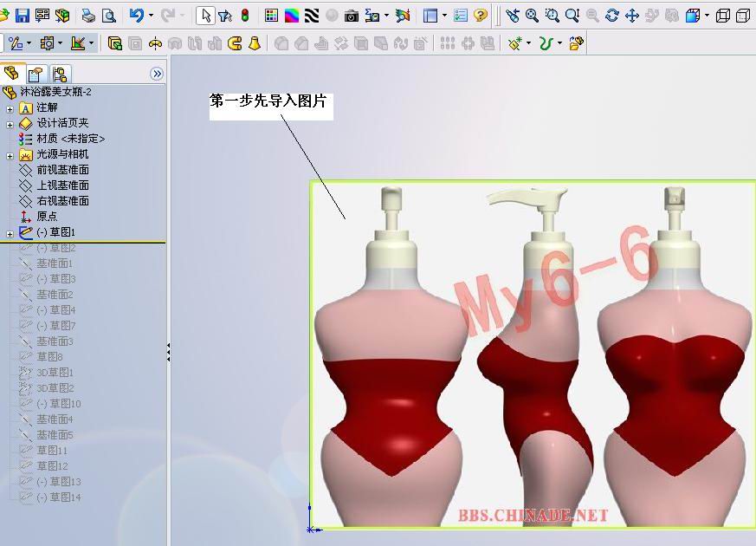
Task: Click the Help question mark icon
Action: 481,16
